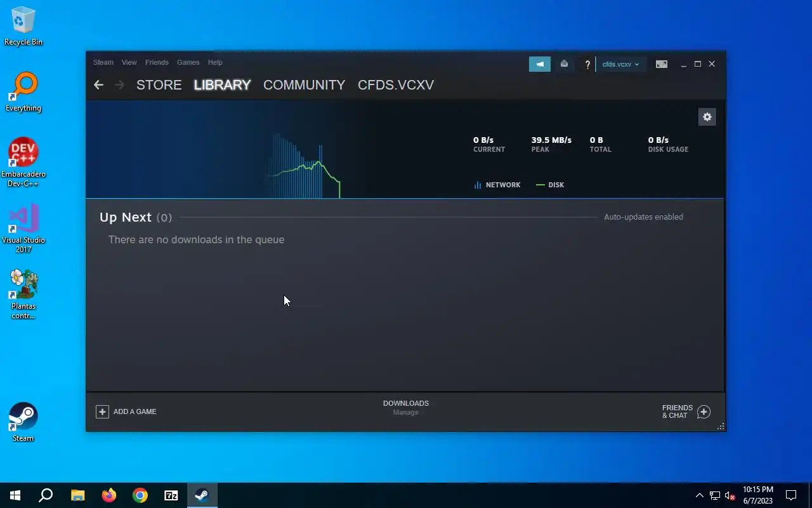812x508 pixels.
Task: Switch to the STORE tab
Action: [x=159, y=84]
